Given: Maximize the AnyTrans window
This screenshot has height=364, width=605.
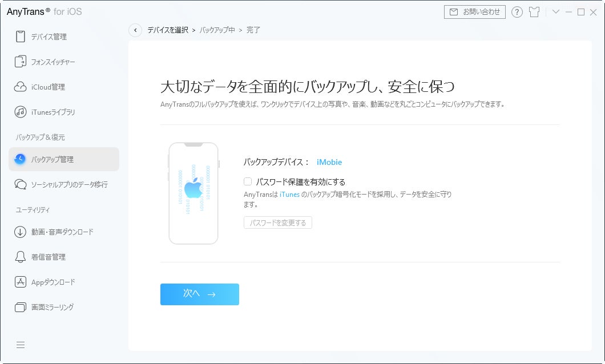Looking at the screenshot, I should pyautogui.click(x=580, y=12).
